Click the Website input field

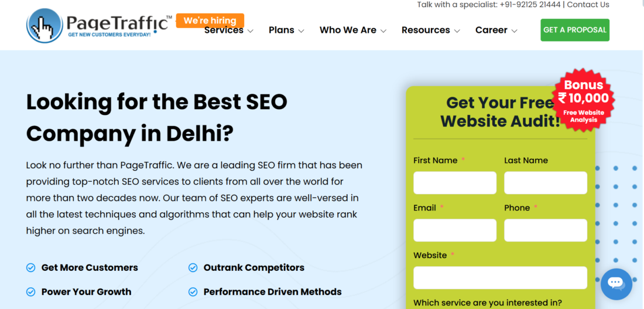coord(500,278)
